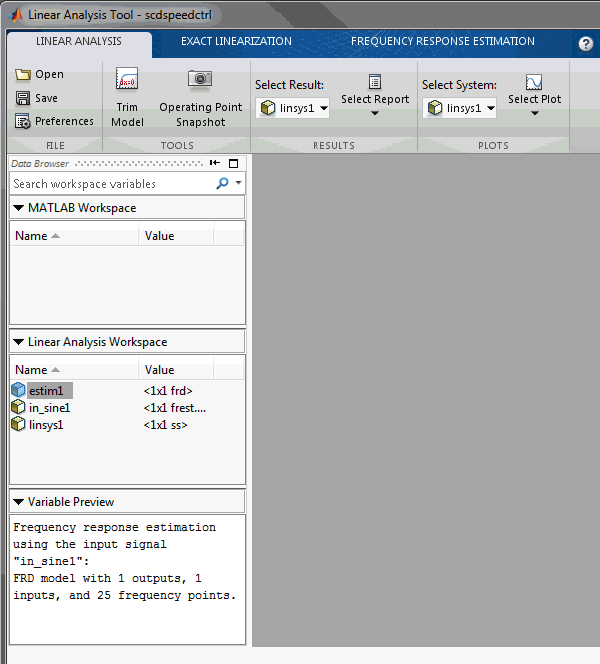
Task: Collapse the Linear Analysis Workspace section
Action: tap(19, 342)
